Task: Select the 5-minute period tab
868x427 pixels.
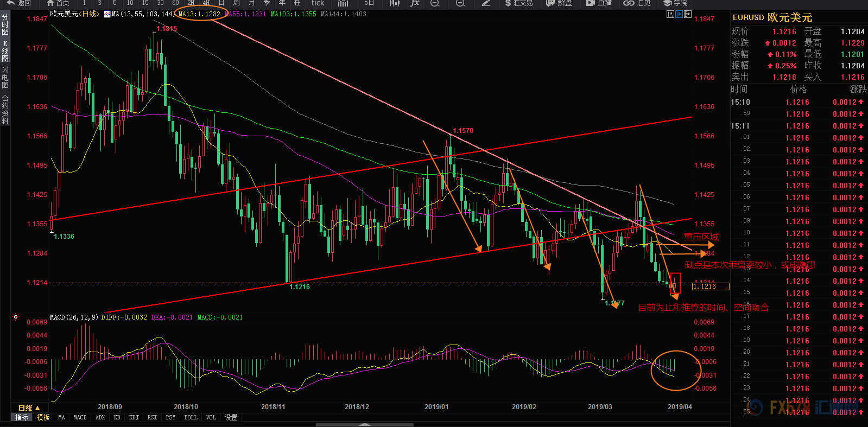Action: pos(115,3)
